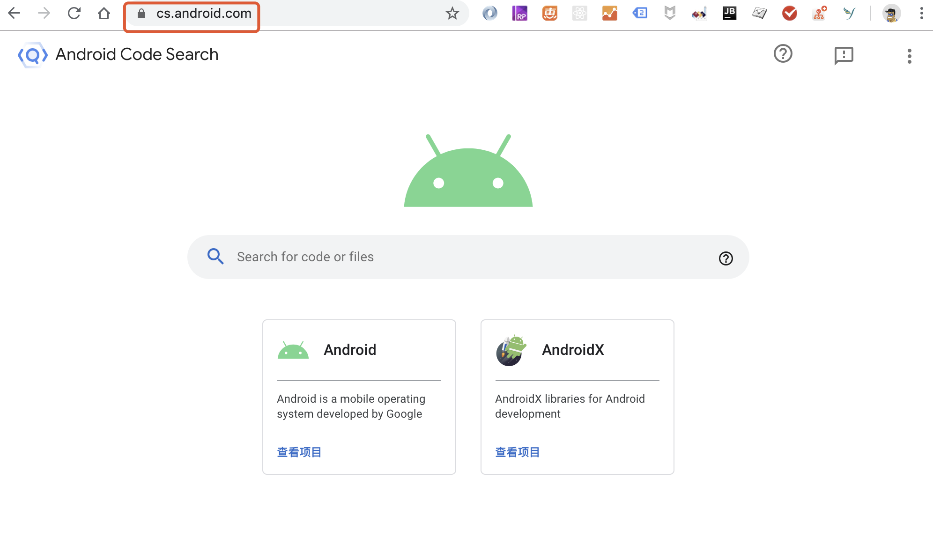Click the 'Android Code Search' header title
The width and height of the screenshot is (933, 560).
point(137,54)
